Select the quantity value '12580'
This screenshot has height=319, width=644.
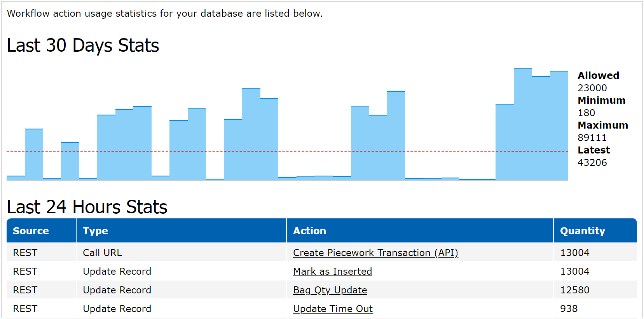(574, 290)
